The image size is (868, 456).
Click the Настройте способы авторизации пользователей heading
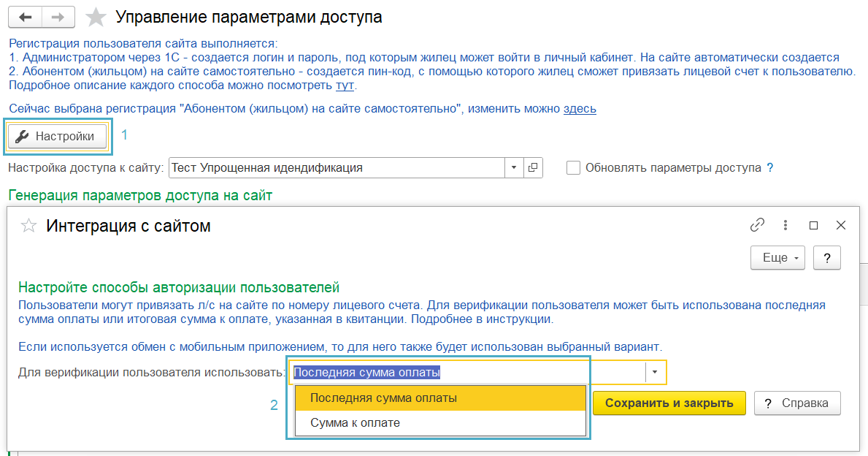pos(179,288)
